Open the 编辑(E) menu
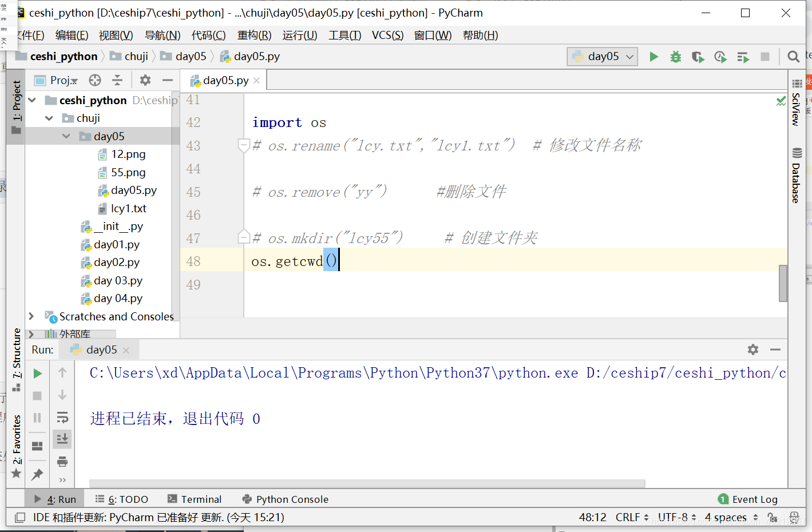The height and width of the screenshot is (532, 812). tap(72, 35)
